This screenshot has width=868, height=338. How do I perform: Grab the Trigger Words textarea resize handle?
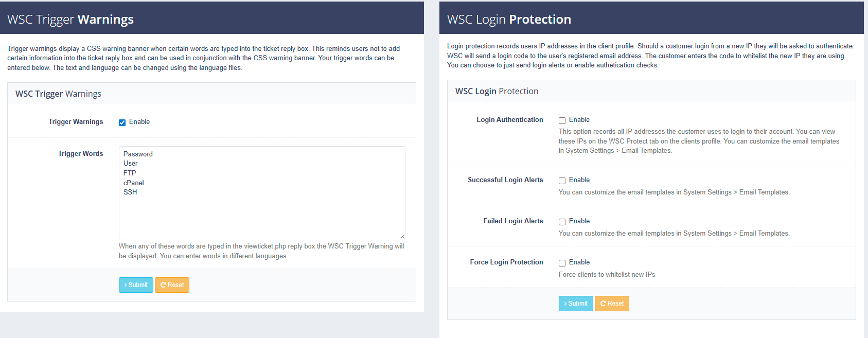coord(402,236)
